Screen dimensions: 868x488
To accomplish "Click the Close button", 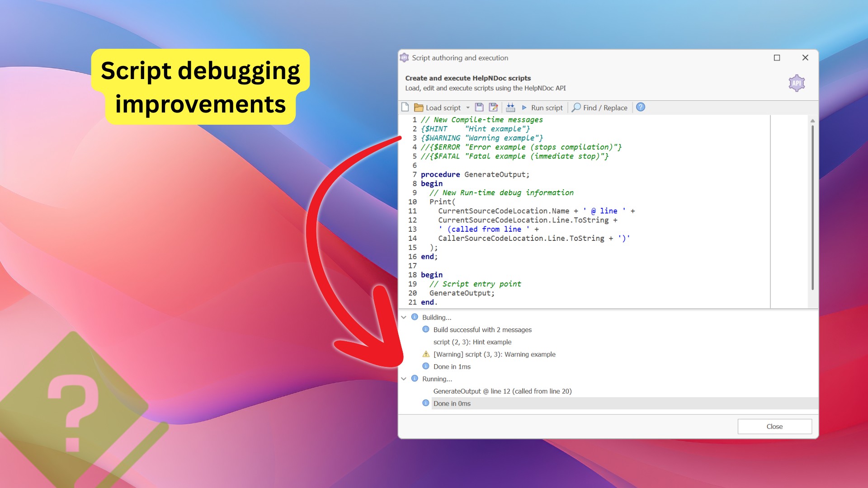I will tap(774, 426).
